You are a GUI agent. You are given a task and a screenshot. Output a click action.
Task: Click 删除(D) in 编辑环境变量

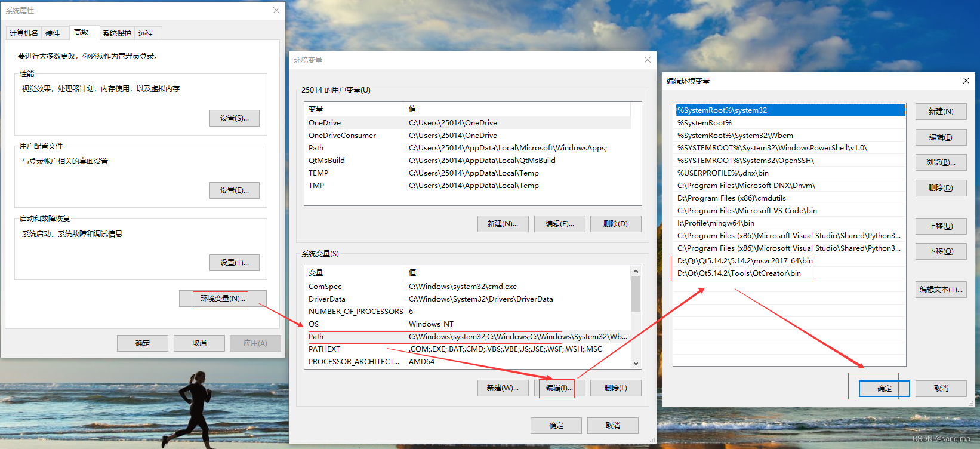[941, 188]
